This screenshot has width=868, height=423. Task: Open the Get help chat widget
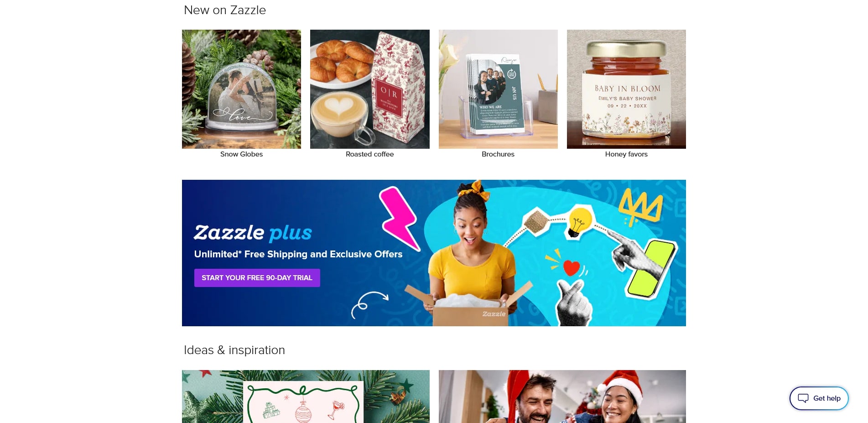[x=819, y=398]
